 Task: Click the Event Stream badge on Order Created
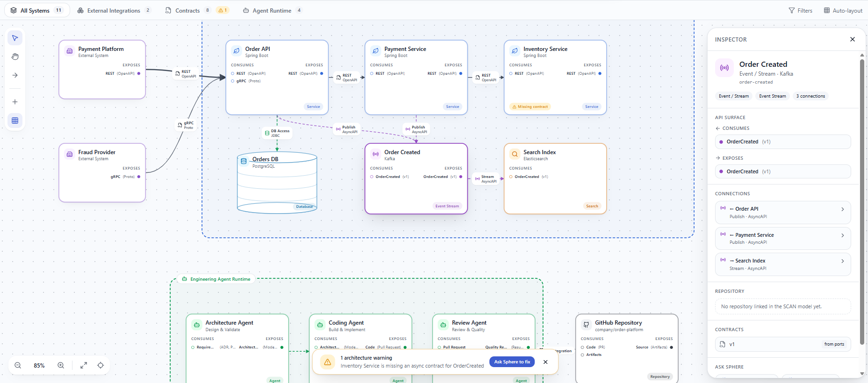point(447,206)
